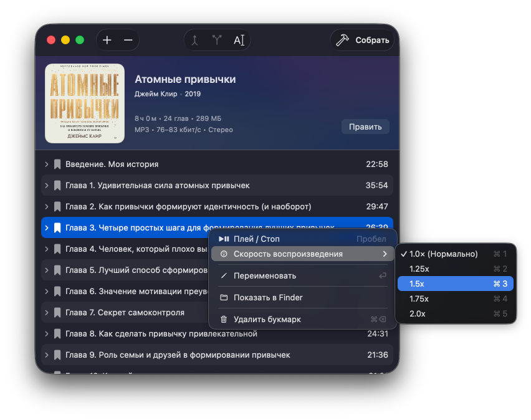Click the Атомные привычки cover thumbnail
The width and height of the screenshot is (531, 420).
click(85, 103)
